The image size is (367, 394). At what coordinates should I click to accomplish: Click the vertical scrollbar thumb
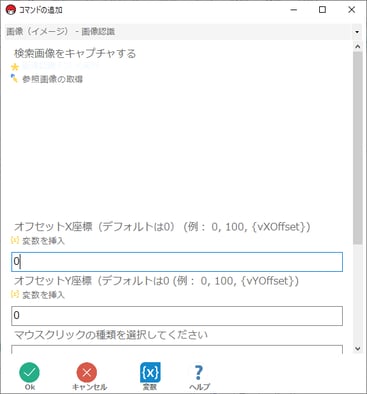coord(358,148)
